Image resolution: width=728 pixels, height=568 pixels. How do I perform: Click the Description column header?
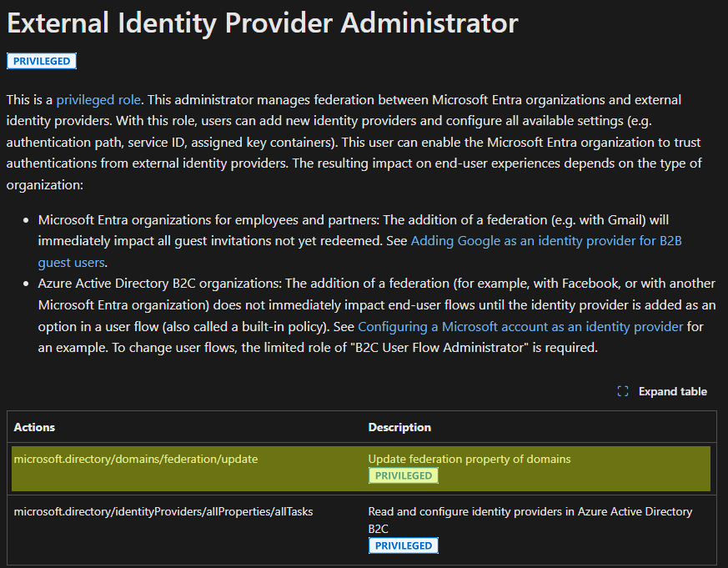(399, 427)
